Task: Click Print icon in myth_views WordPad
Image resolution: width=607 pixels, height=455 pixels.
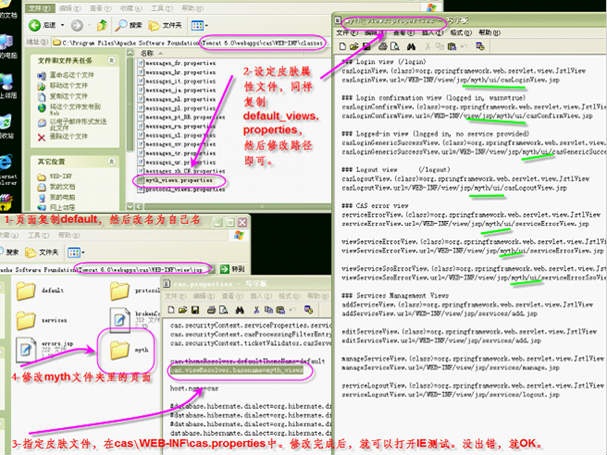Action: [x=382, y=46]
